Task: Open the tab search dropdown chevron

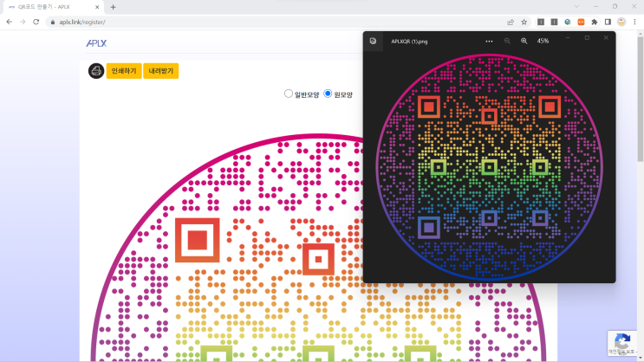Action: pos(576,7)
